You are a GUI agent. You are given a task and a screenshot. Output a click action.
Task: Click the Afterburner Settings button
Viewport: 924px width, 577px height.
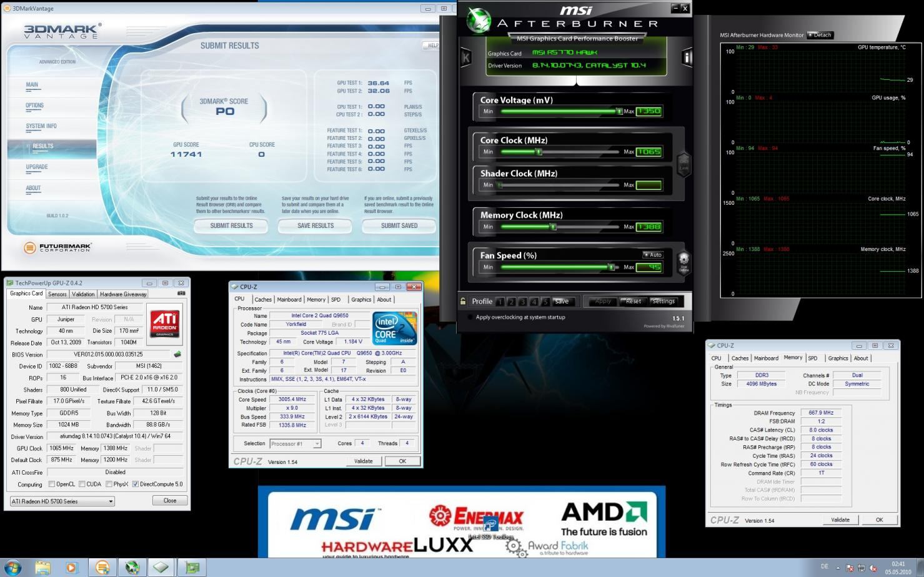coord(663,301)
